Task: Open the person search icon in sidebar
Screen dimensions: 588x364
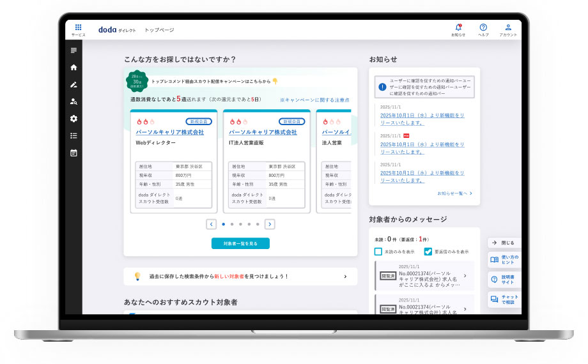Action: 73,102
